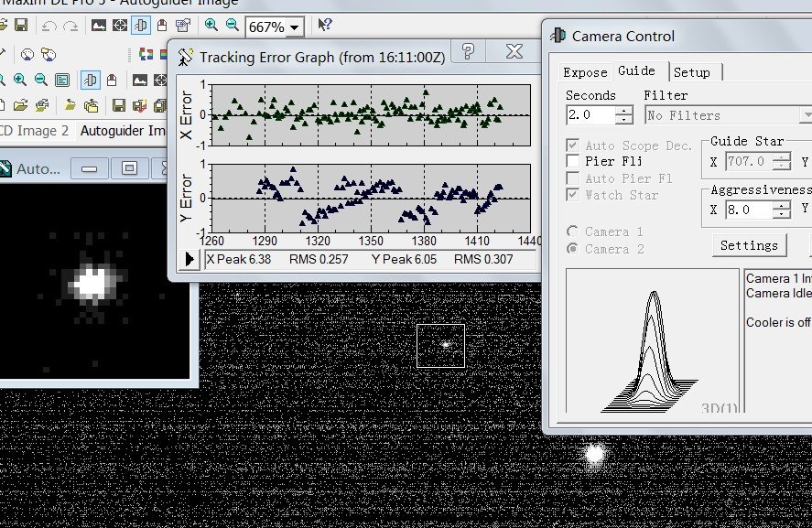Click the Seconds input field
The image size is (812, 528).
tap(590, 115)
